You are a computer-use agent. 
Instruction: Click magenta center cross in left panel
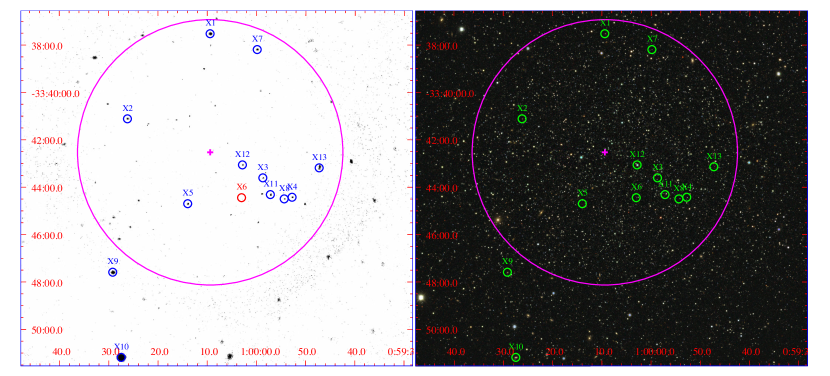tap(210, 152)
